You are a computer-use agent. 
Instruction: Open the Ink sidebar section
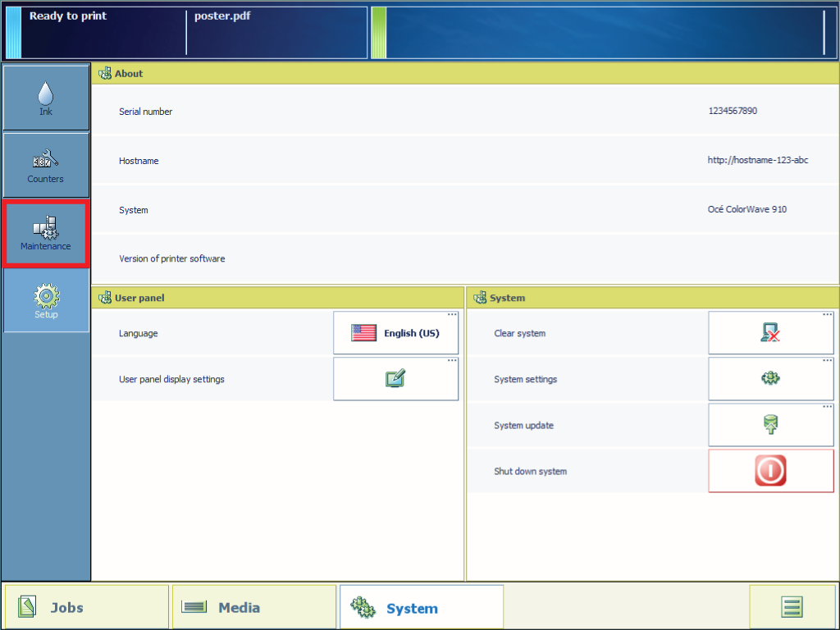pos(46,98)
